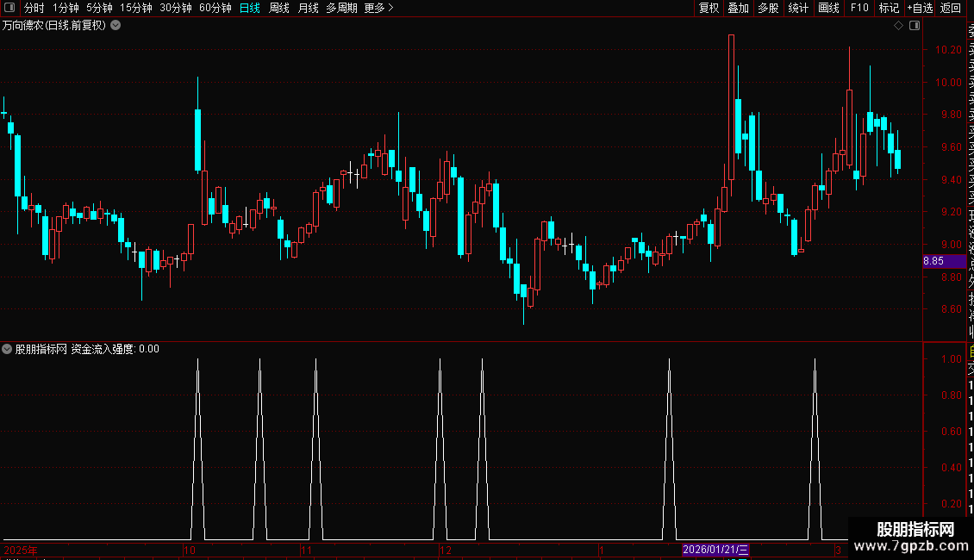Screen dimensions: 974x560
Task: Click the diamond icon above price axis
Action: 898,25
